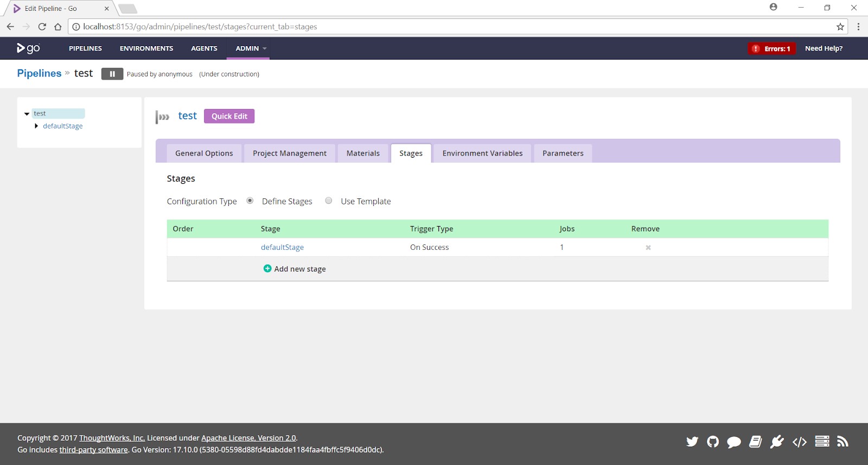The width and height of the screenshot is (868, 465).
Task: Open the documentation book icon in footer
Action: 755,442
